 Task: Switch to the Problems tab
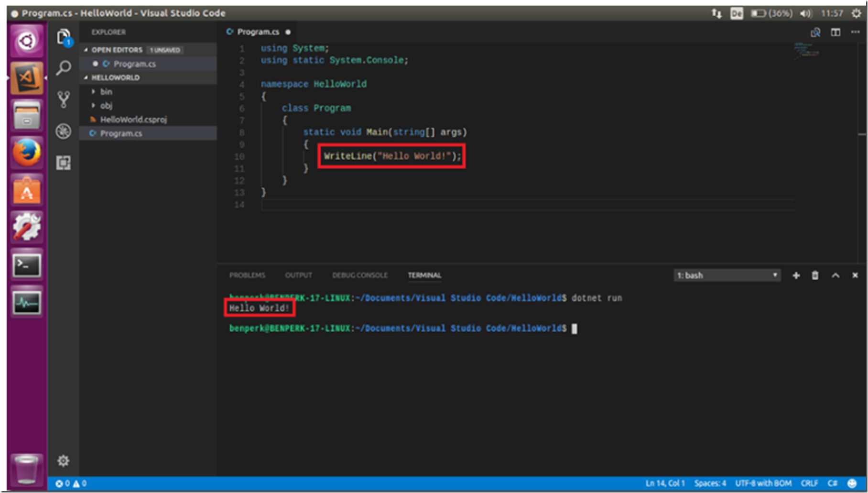[247, 275]
